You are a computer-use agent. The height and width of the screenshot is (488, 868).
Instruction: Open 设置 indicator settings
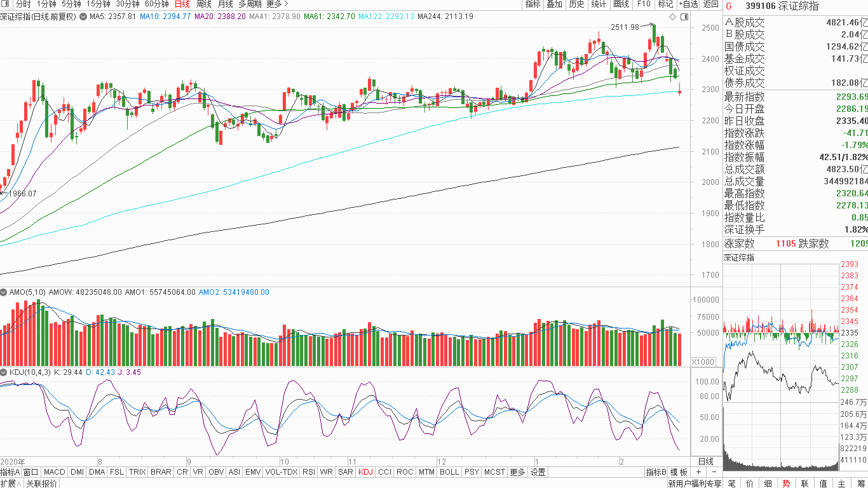coord(538,472)
